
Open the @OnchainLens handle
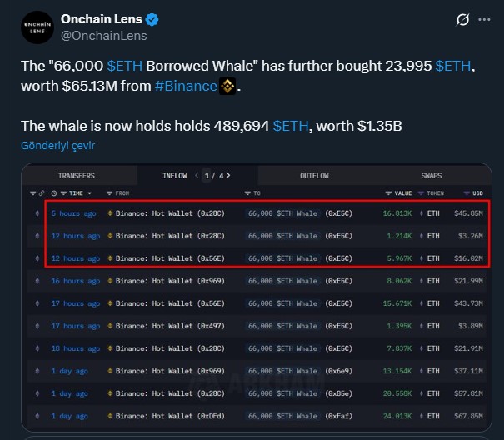(104, 36)
